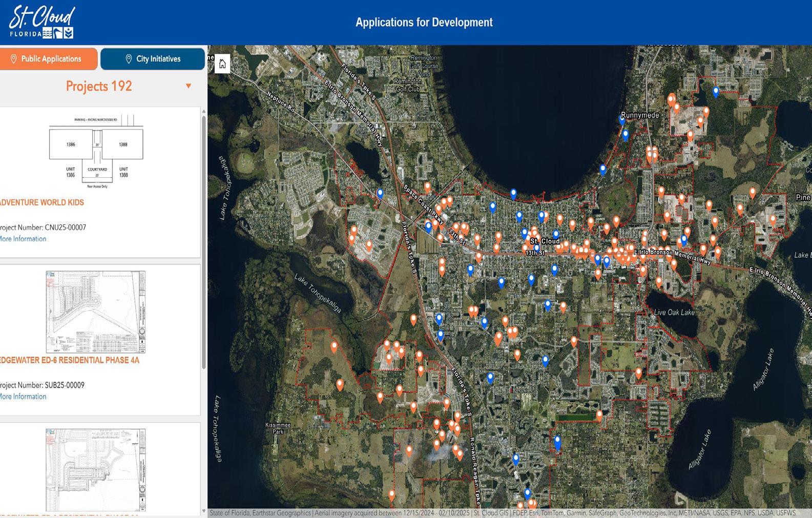Open More Information for Edgewater ED-6 Phase 4A
Image resolution: width=812 pixels, height=518 pixels.
point(23,397)
